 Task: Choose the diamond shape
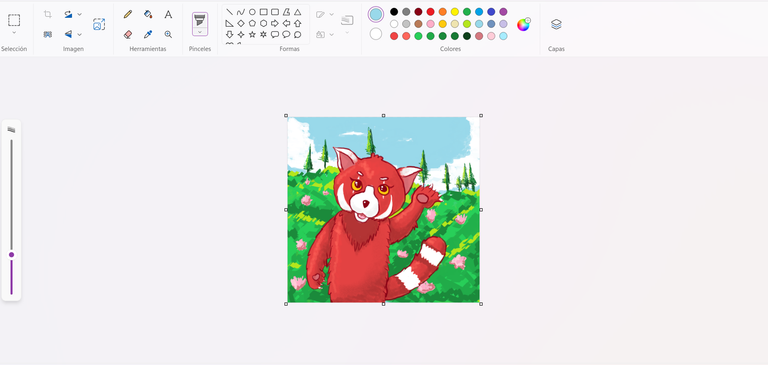[240, 23]
